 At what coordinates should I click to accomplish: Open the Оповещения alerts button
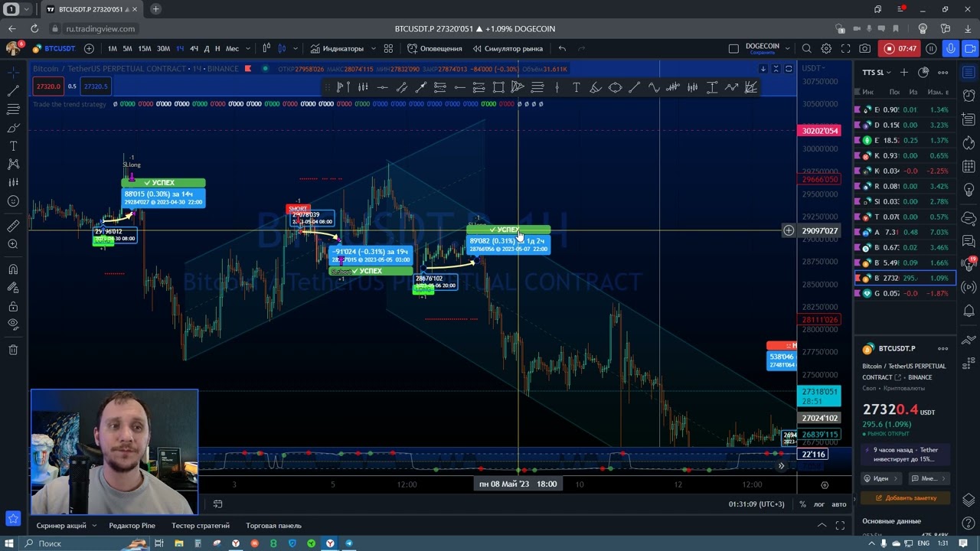pyautogui.click(x=435, y=48)
